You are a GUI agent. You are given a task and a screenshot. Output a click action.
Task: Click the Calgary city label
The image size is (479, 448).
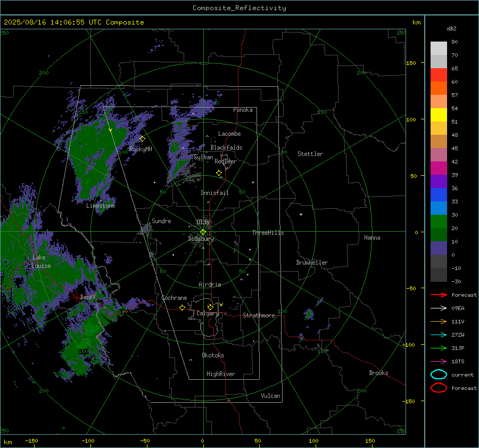[208, 313]
